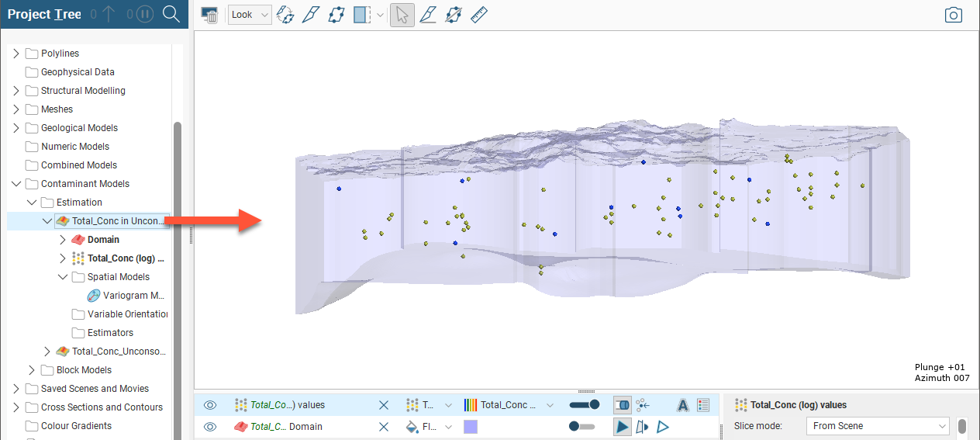Click the camera screenshot icon
Screen dimensions: 980x440
[x=953, y=15]
